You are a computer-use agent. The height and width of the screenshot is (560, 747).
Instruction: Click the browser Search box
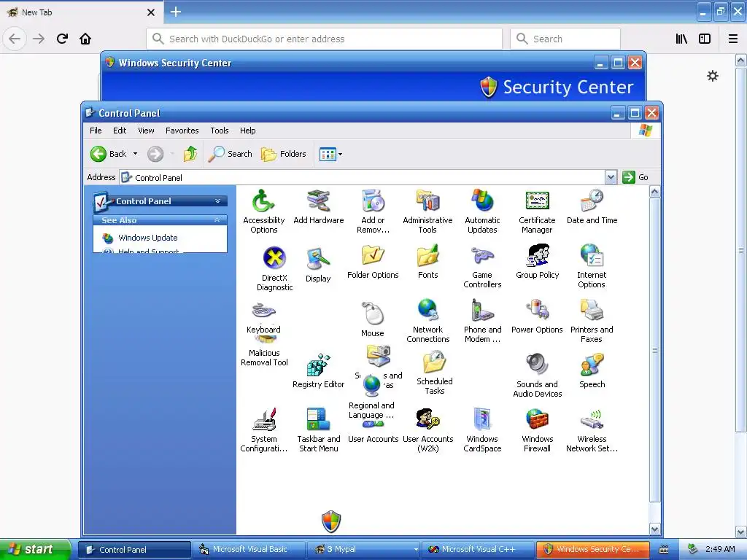click(565, 39)
